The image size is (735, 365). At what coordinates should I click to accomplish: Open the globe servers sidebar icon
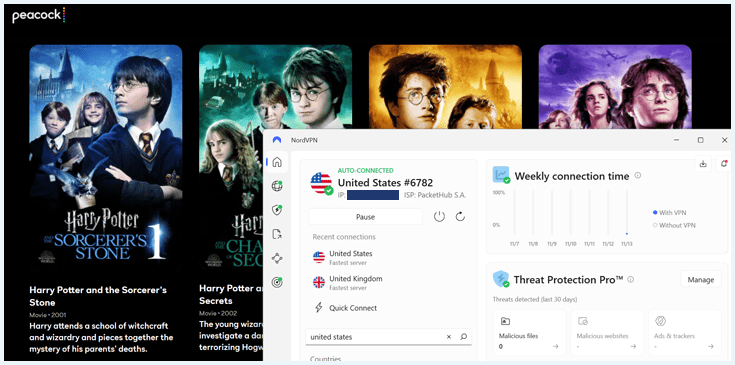pos(277,186)
